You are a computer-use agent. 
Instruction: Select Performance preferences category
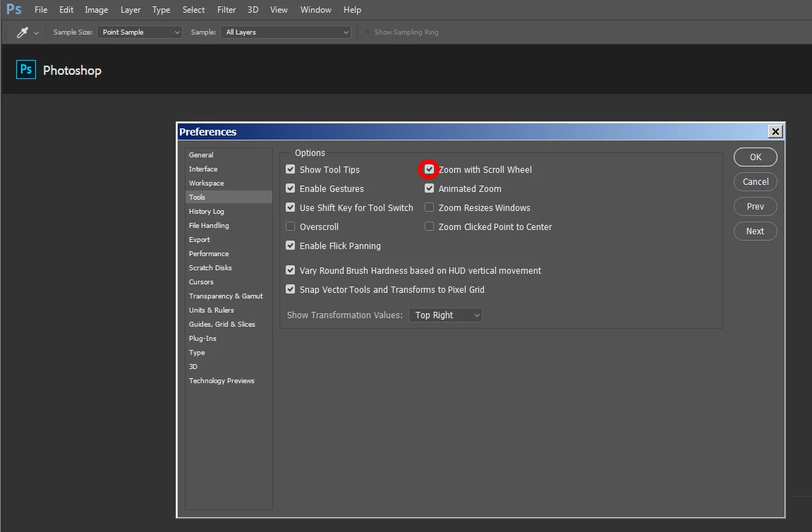tap(229, 253)
